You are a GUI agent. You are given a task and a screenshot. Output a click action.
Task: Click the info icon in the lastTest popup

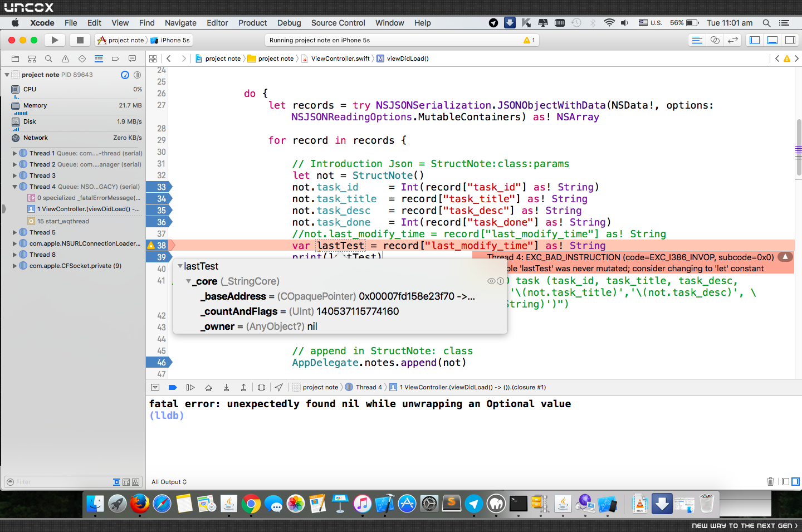click(x=500, y=281)
